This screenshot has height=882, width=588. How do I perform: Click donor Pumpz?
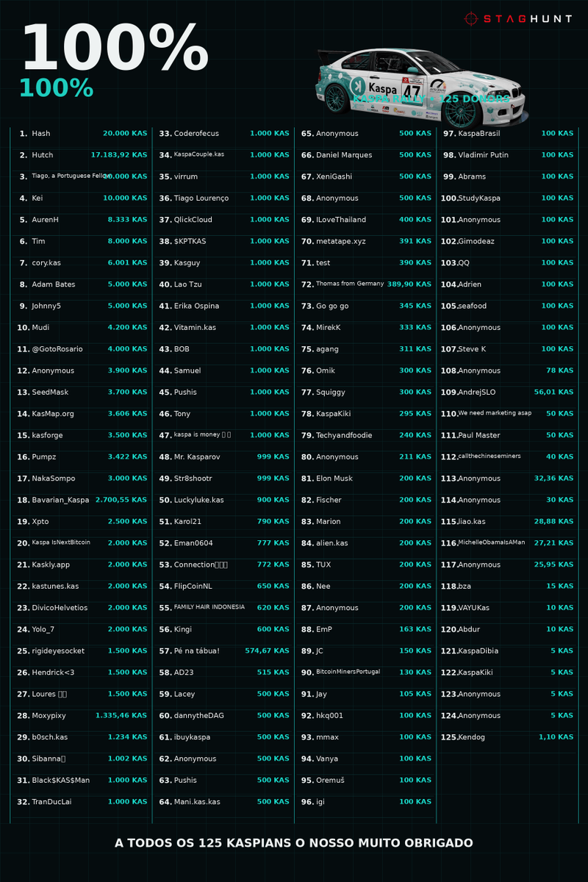44,457
